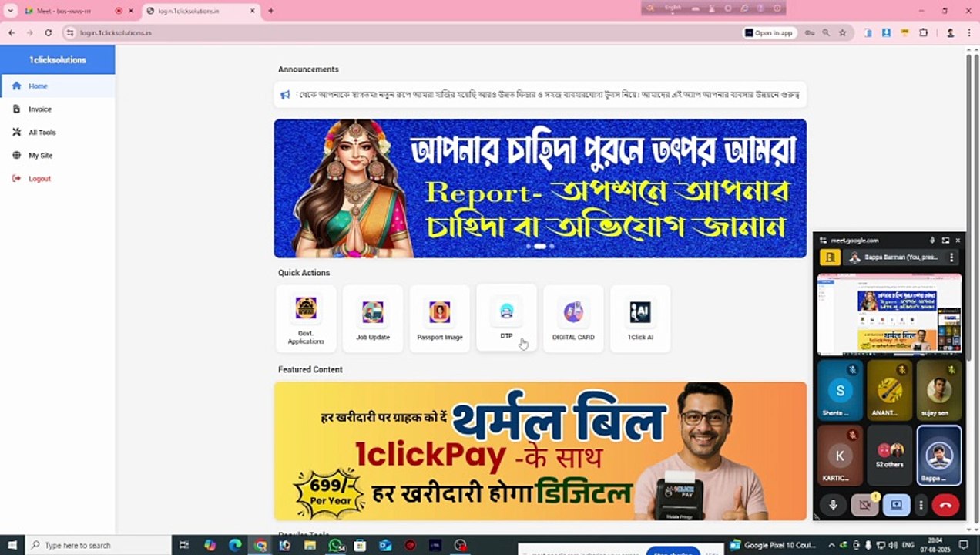980x555 pixels.
Task: Open the DIGITAL CARD quick action
Action: click(573, 318)
